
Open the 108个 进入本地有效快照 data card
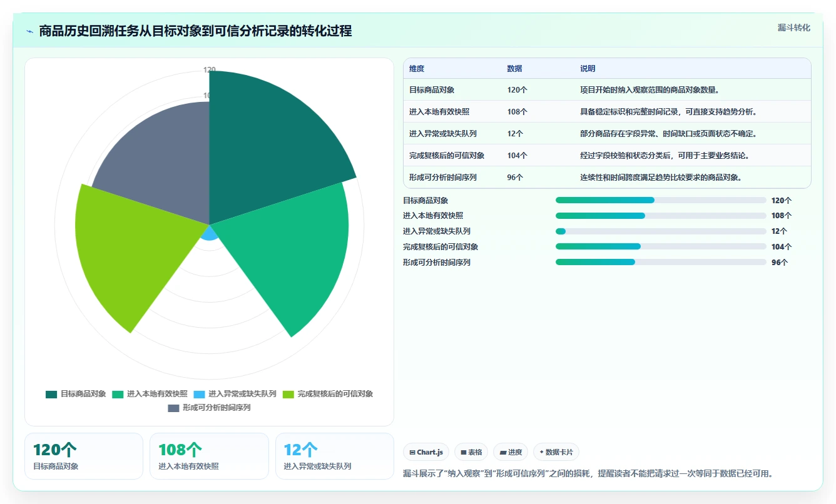pos(209,456)
